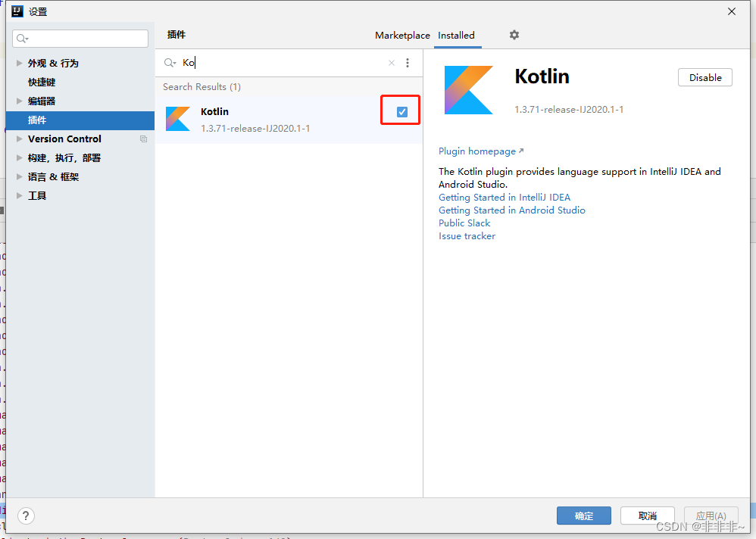
Task: Click the Kotlin title in details pane
Action: click(x=542, y=76)
